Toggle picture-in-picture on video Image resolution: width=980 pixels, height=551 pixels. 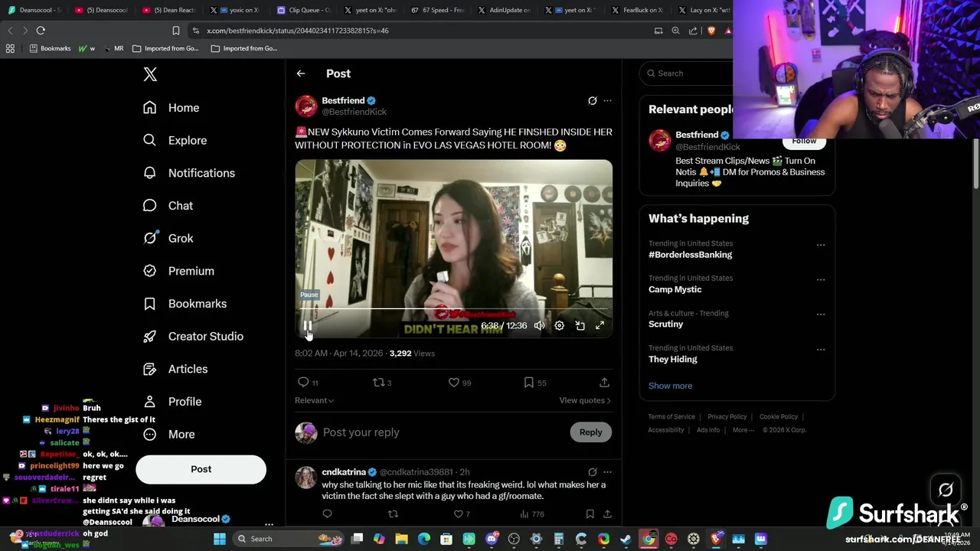[x=580, y=326]
